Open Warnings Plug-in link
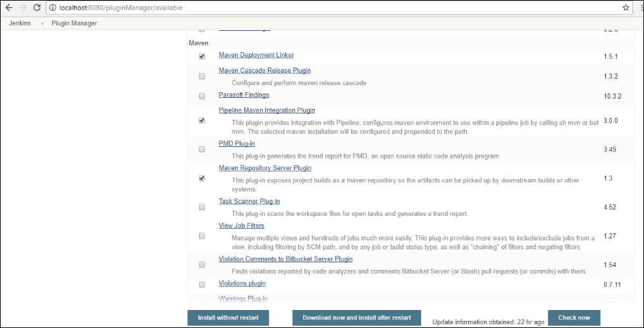 pyautogui.click(x=243, y=298)
